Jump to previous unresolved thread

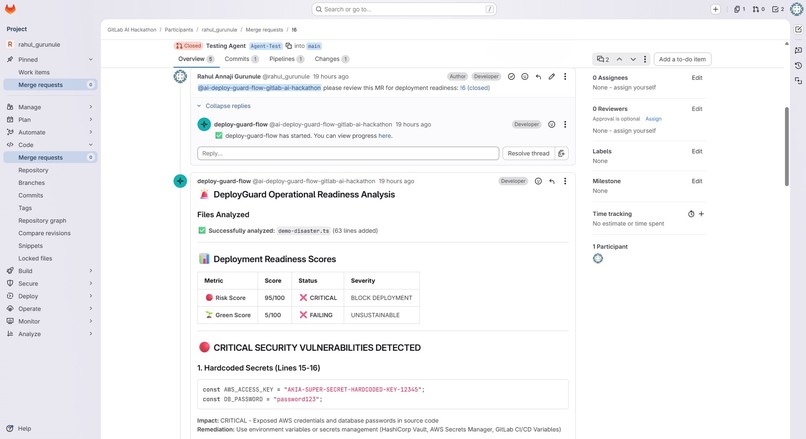(619, 59)
